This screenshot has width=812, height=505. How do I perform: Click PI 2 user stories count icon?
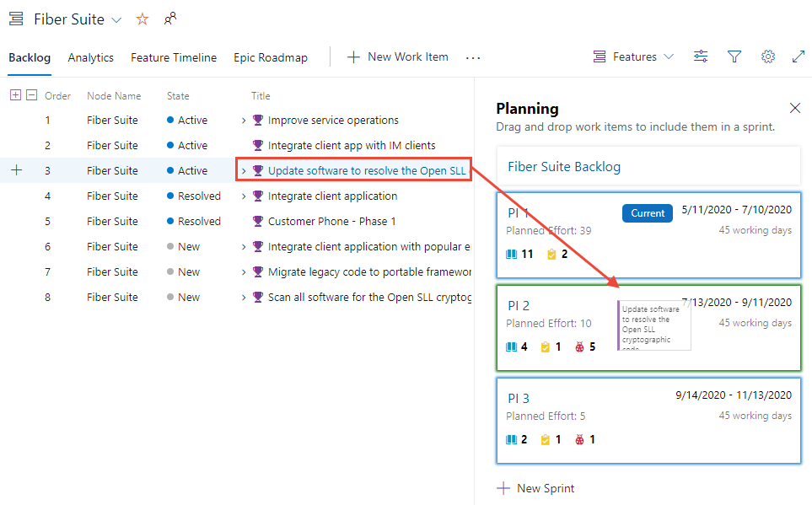point(512,347)
